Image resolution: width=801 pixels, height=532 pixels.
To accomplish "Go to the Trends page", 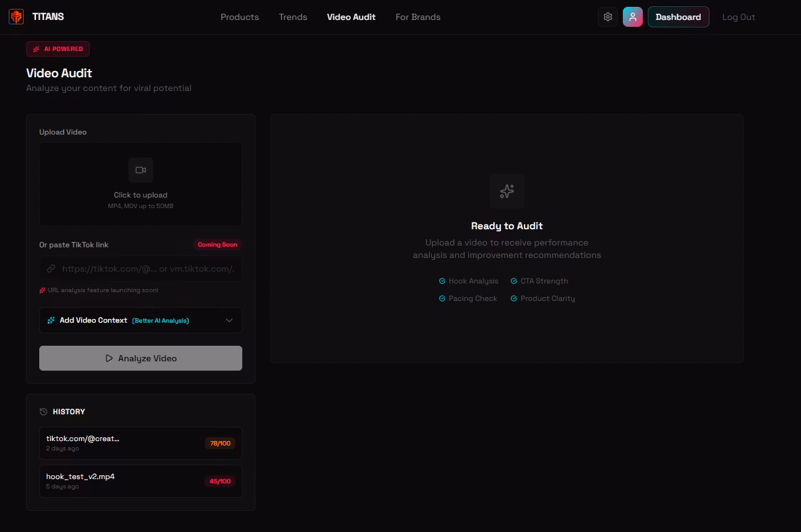I will pos(293,17).
